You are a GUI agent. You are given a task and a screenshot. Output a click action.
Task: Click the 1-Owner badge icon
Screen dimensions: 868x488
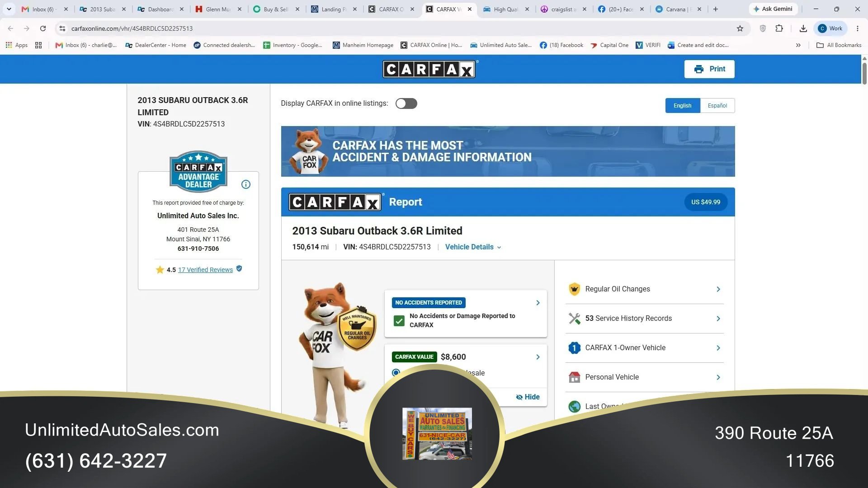tap(574, 348)
